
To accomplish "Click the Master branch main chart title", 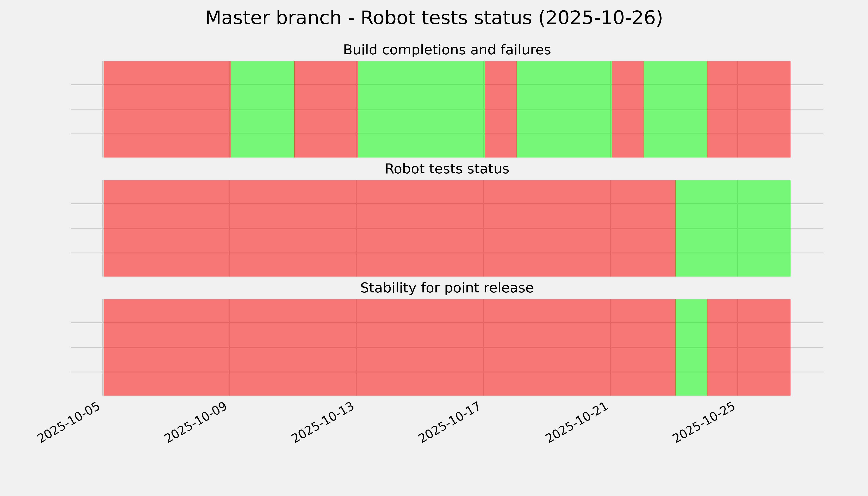I will pos(434,18).
